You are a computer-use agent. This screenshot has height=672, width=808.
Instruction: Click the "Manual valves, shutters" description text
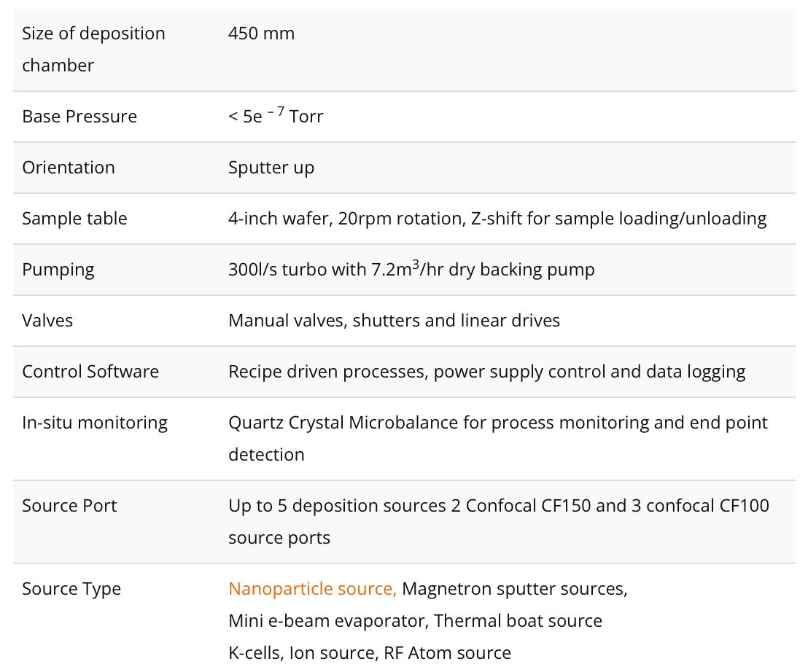click(x=394, y=321)
